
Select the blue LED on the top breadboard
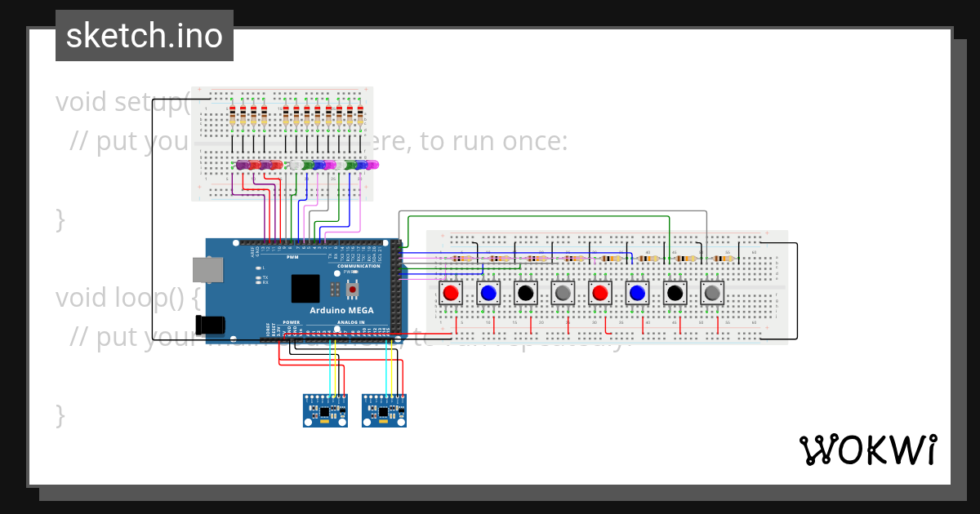coord(318,166)
